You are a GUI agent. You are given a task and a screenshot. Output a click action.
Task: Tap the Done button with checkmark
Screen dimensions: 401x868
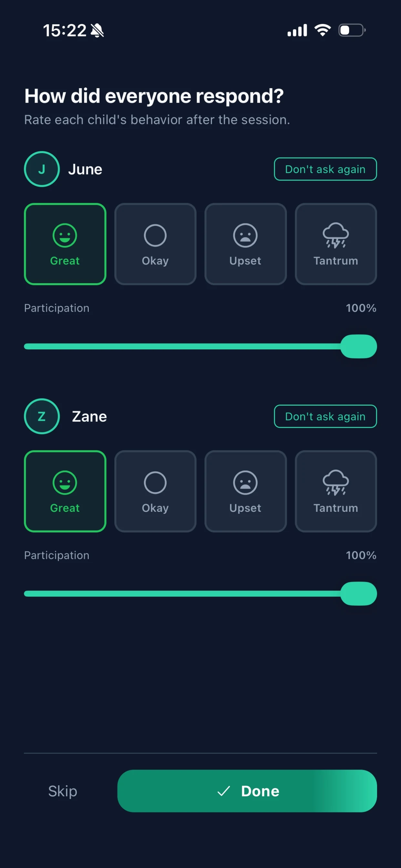247,791
